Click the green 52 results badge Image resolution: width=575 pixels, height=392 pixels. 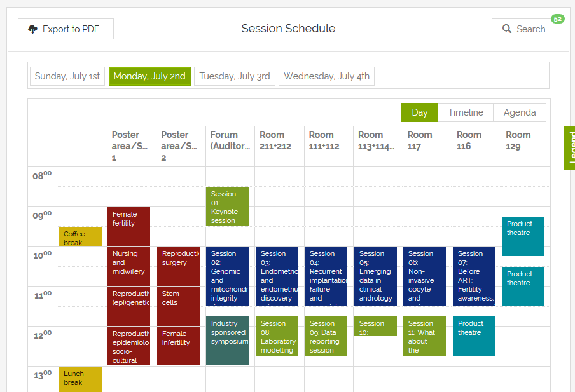click(x=557, y=19)
